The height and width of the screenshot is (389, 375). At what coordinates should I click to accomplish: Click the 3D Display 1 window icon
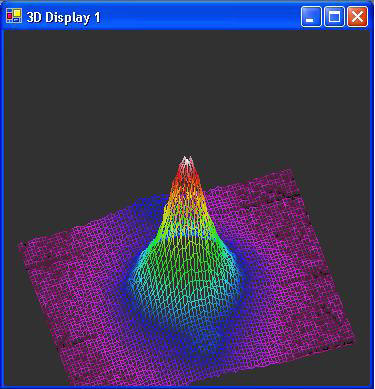pyautogui.click(x=14, y=16)
